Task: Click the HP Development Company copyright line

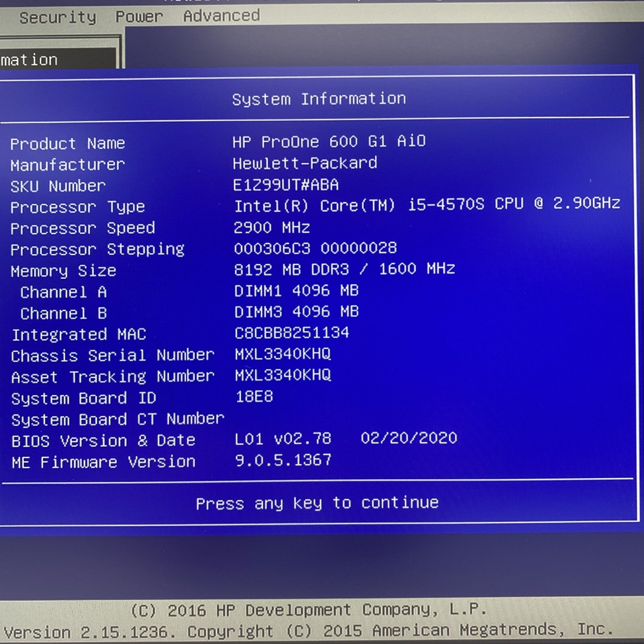Action: click(309, 610)
